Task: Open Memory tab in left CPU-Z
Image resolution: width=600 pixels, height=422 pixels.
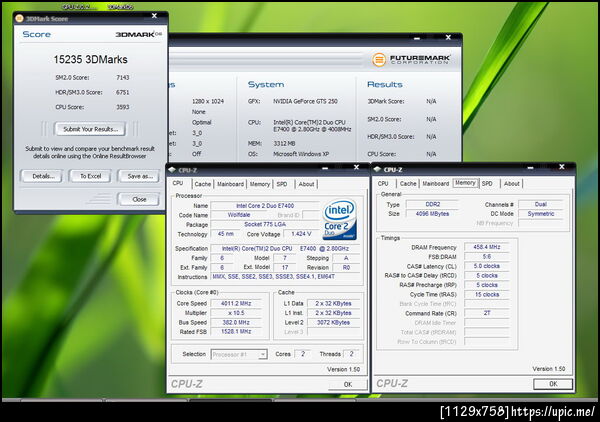Action: 260,184
